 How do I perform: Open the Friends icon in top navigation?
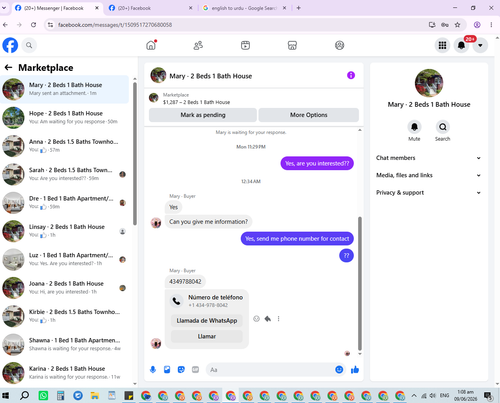[198, 45]
